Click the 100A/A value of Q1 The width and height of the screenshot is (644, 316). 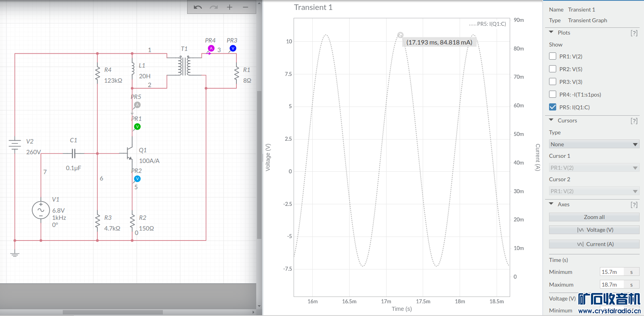click(149, 161)
